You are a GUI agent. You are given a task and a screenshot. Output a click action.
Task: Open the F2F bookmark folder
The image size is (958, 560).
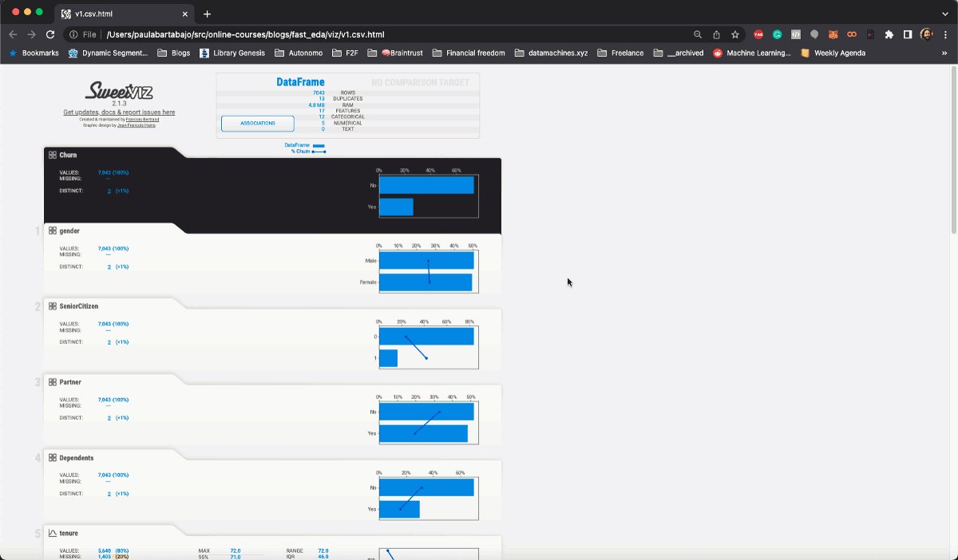click(x=345, y=53)
